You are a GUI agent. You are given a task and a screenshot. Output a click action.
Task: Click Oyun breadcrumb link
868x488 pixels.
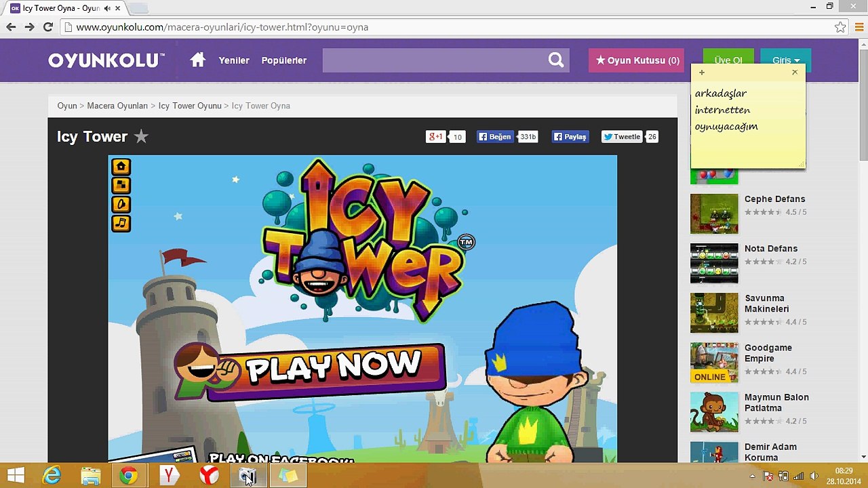coord(67,106)
